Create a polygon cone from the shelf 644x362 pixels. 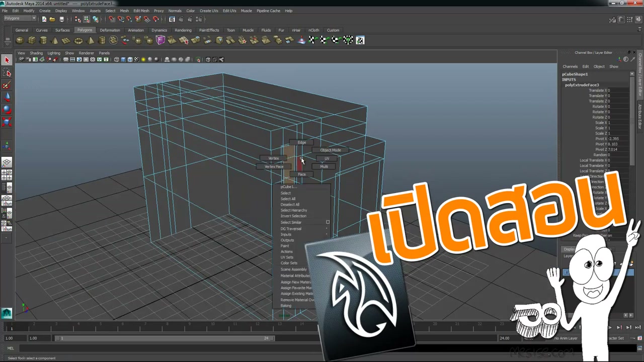click(x=55, y=40)
